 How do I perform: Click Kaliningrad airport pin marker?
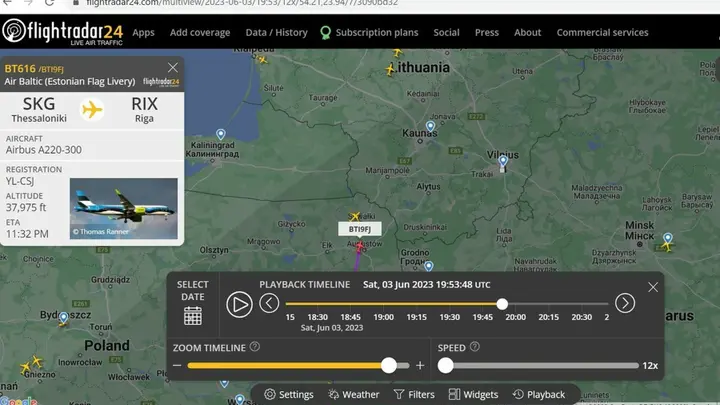pyautogui.click(x=221, y=134)
